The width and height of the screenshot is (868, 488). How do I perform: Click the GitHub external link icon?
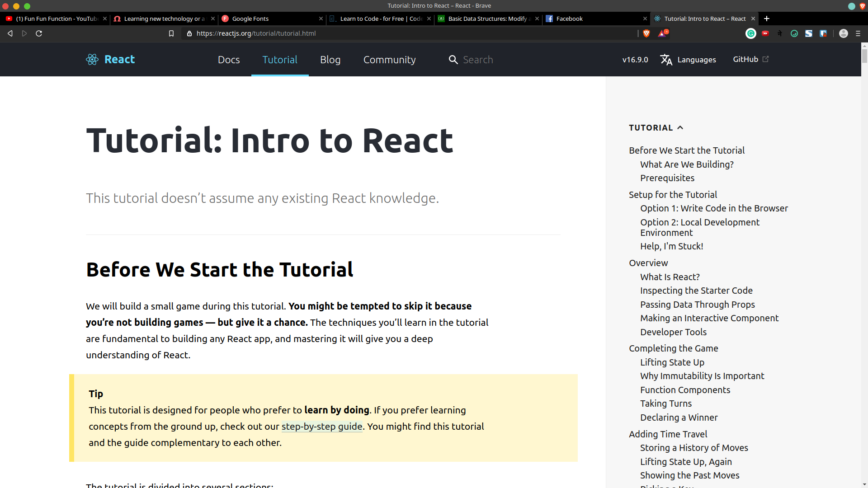coord(765,59)
